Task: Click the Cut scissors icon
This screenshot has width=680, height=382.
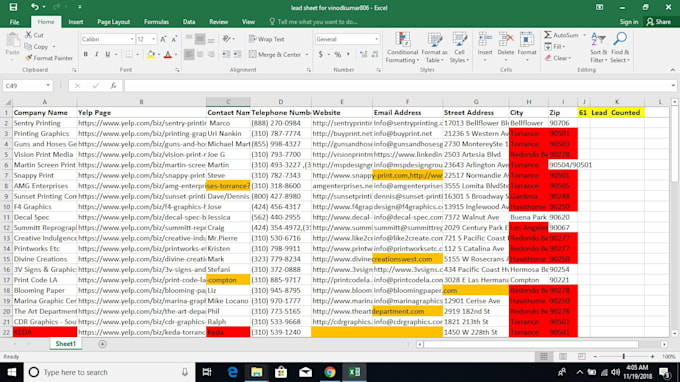Action: (x=29, y=35)
